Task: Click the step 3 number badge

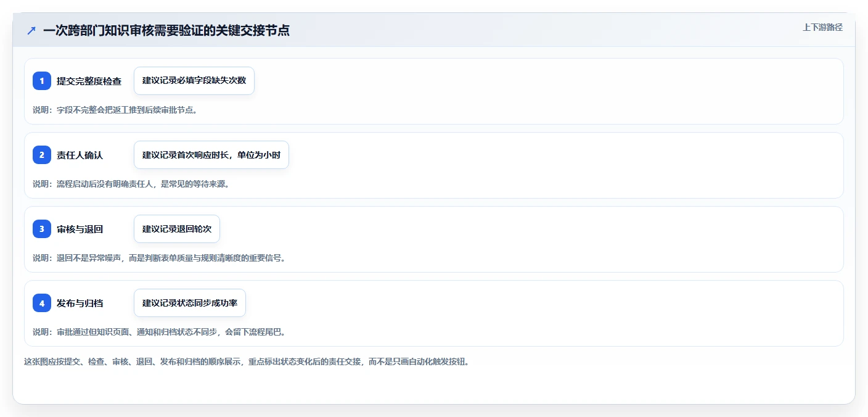Action: click(42, 229)
